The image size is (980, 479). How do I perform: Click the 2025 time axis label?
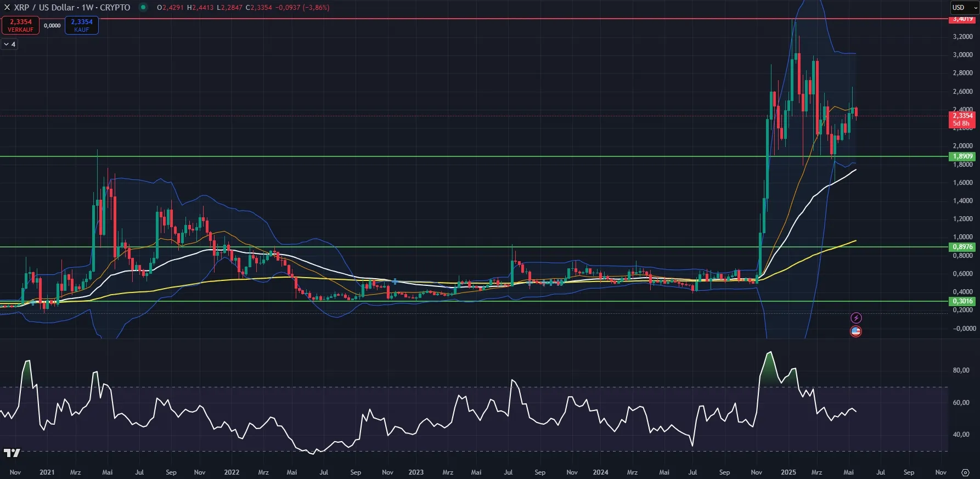point(788,472)
